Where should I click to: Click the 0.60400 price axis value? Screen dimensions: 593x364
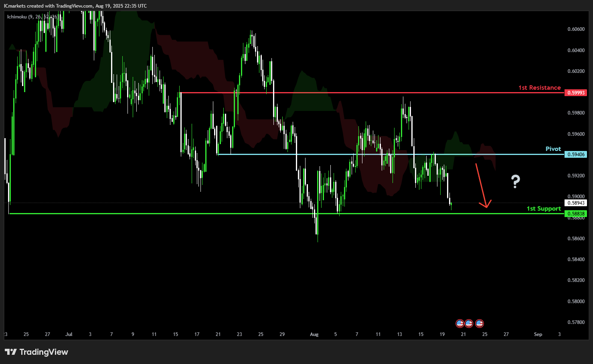point(576,50)
